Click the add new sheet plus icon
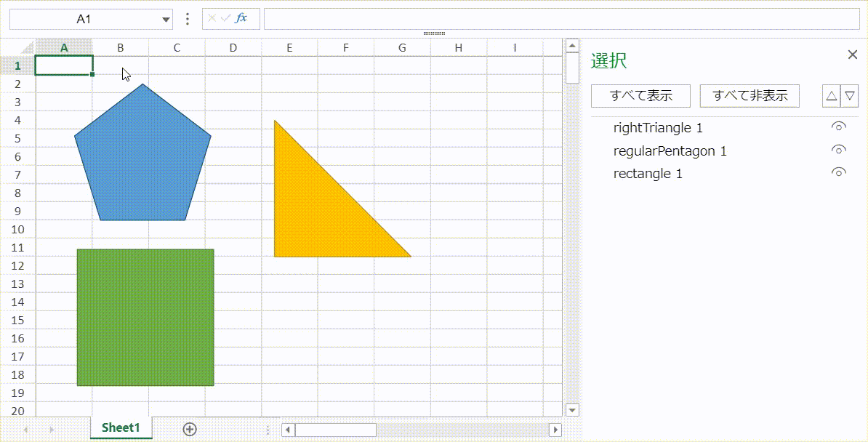Screen dimensions: 868x442 [x=190, y=429]
